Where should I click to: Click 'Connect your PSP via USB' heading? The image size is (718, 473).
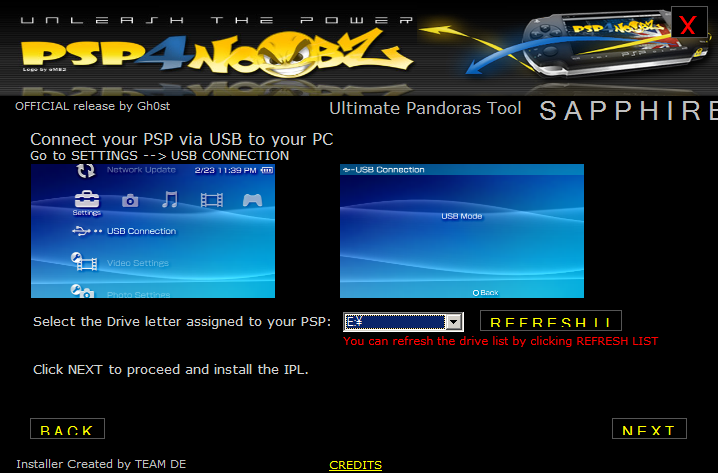pyautogui.click(x=182, y=139)
